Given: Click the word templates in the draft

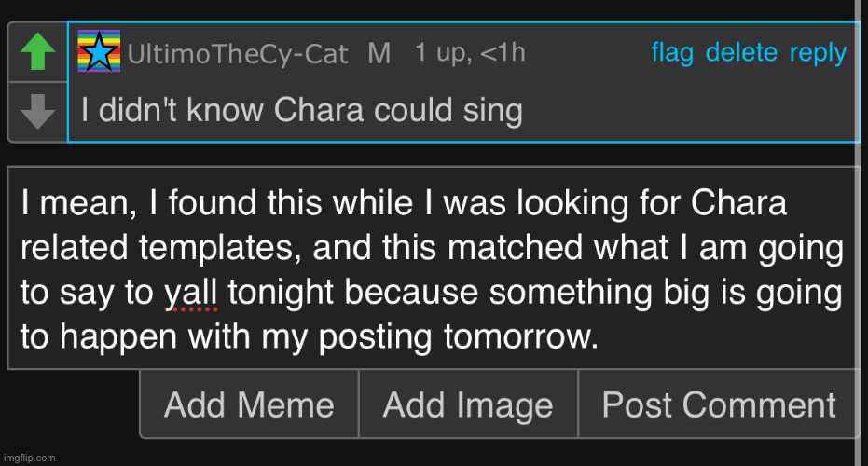Looking at the screenshot, I should pyautogui.click(x=216, y=248).
